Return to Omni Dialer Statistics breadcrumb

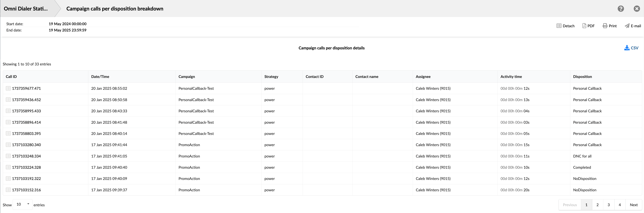point(26,8)
